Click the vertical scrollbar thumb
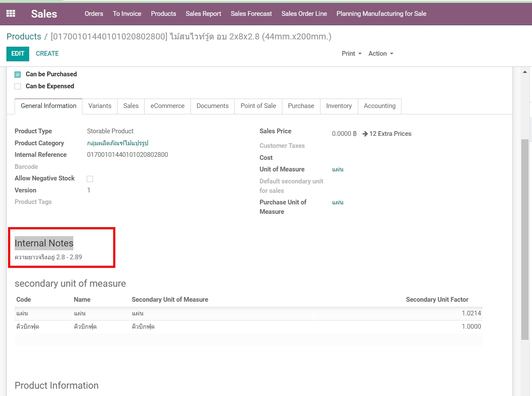 (525, 239)
